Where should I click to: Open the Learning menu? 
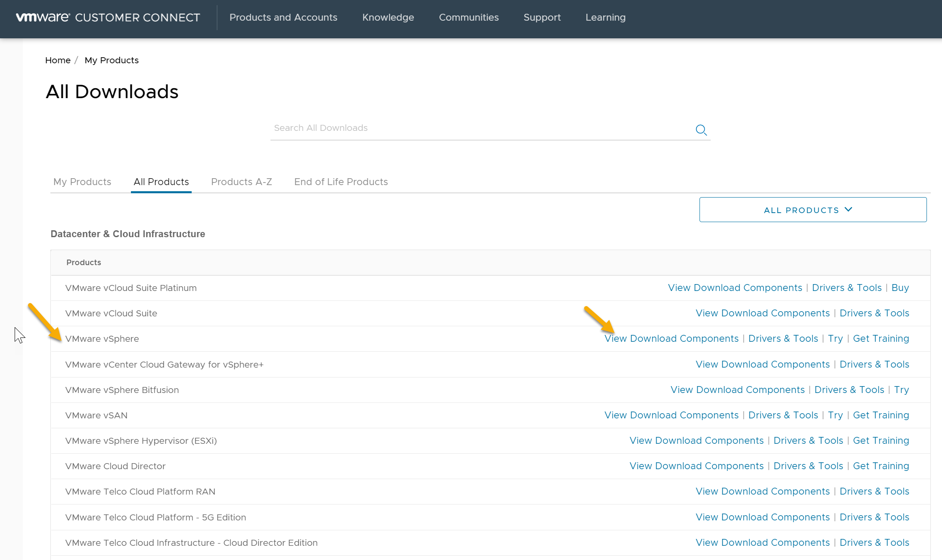point(605,17)
